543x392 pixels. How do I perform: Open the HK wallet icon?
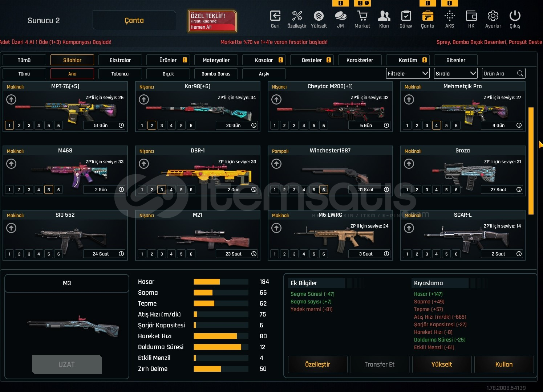coord(471,16)
